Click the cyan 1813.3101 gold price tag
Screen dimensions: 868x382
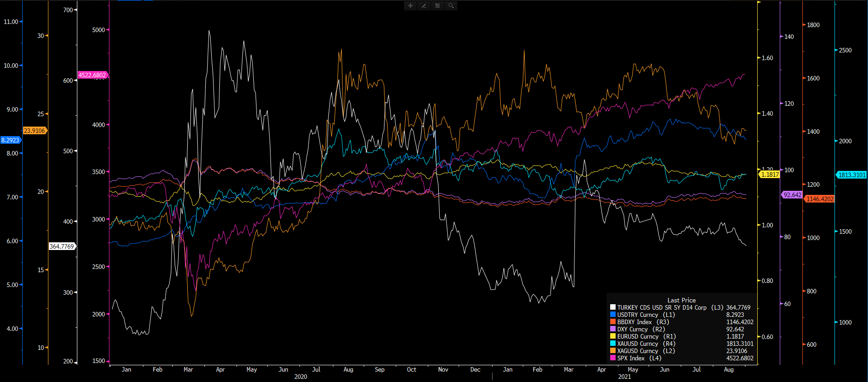tap(851, 175)
